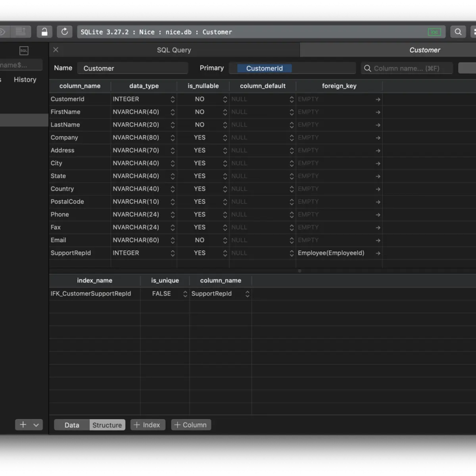
Task: Click the + Column button
Action: pos(191,425)
